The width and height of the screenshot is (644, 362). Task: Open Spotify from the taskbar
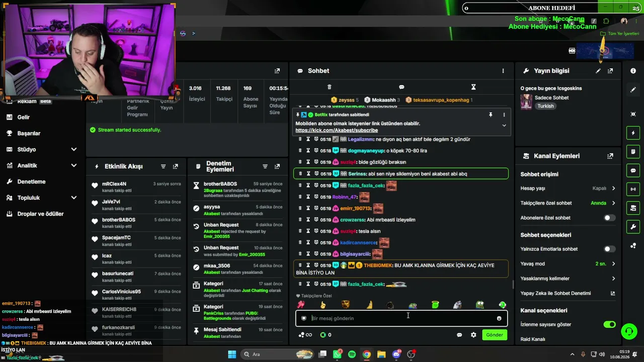[352, 354]
